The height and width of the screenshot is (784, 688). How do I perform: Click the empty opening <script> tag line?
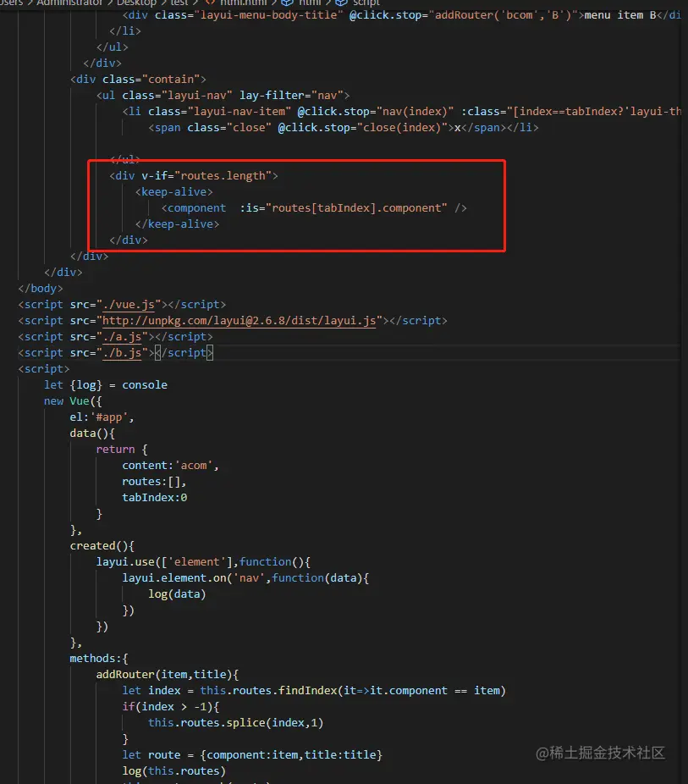[x=44, y=368]
